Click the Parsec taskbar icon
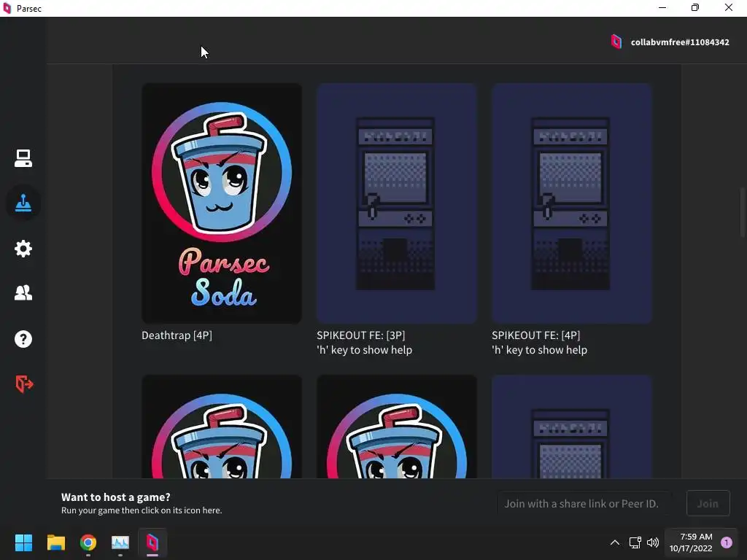Viewport: 747px width, 560px height. pyautogui.click(x=152, y=542)
